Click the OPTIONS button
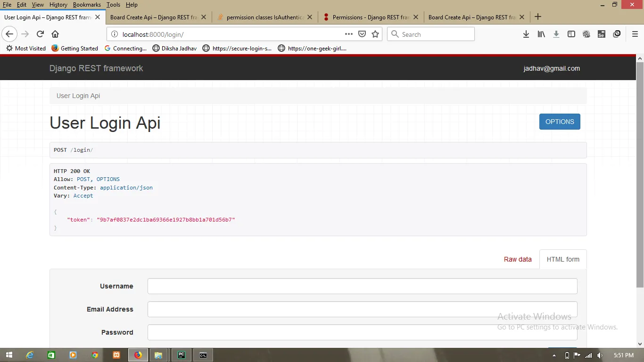644x362 pixels. [560, 122]
